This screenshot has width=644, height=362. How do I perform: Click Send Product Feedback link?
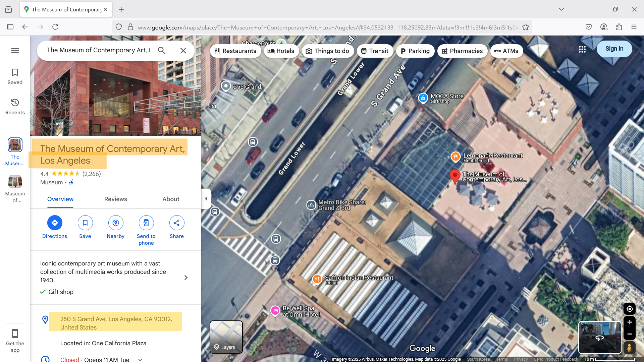556,359
